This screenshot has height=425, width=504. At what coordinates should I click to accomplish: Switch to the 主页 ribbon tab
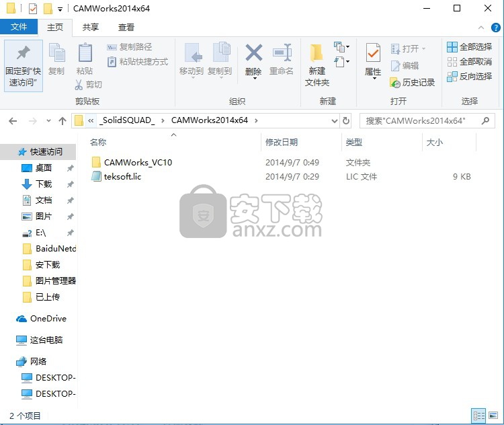coord(55,28)
